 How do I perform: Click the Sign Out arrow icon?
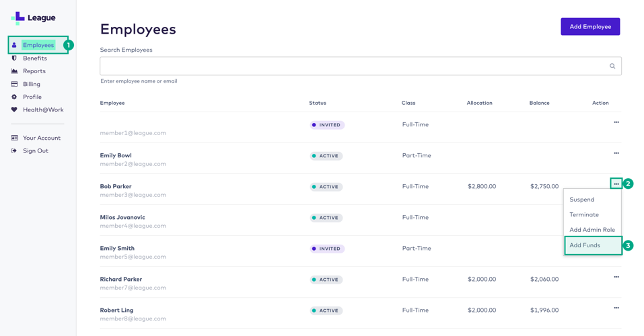click(14, 151)
